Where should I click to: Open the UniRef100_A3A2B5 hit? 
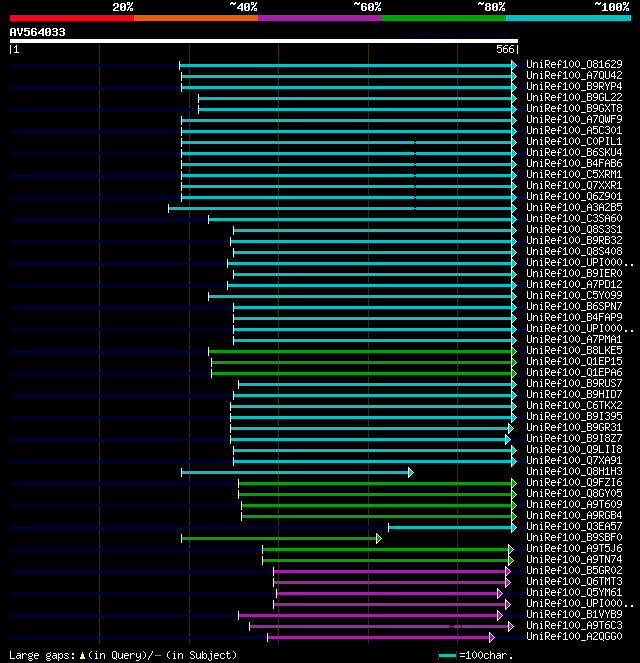[x=574, y=207]
